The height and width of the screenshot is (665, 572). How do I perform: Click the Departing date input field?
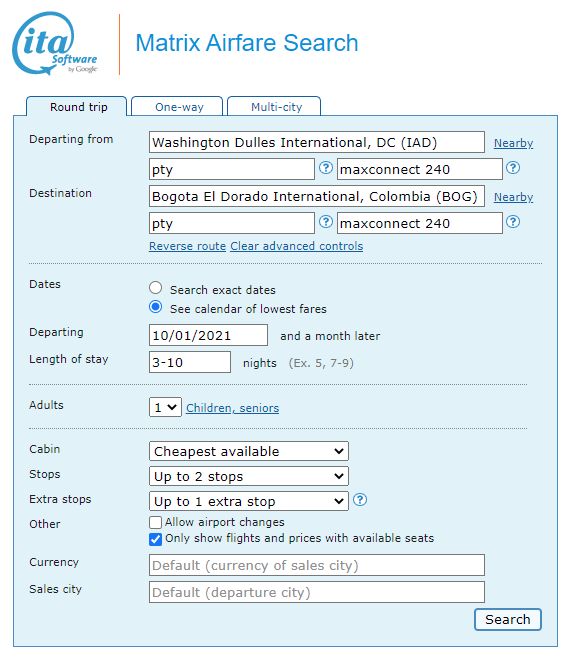pyautogui.click(x=208, y=335)
